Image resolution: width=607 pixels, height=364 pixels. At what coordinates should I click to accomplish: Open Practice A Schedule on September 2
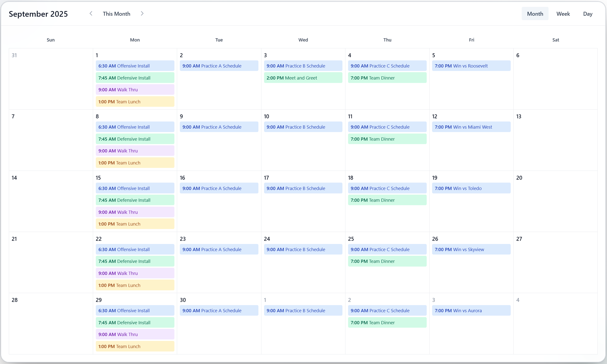[x=219, y=66]
